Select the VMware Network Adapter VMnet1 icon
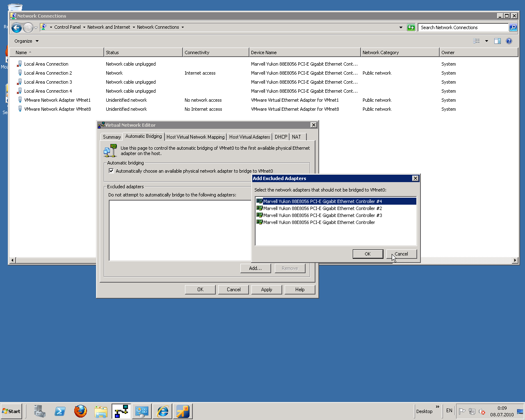This screenshot has height=420, width=525. 19,100
